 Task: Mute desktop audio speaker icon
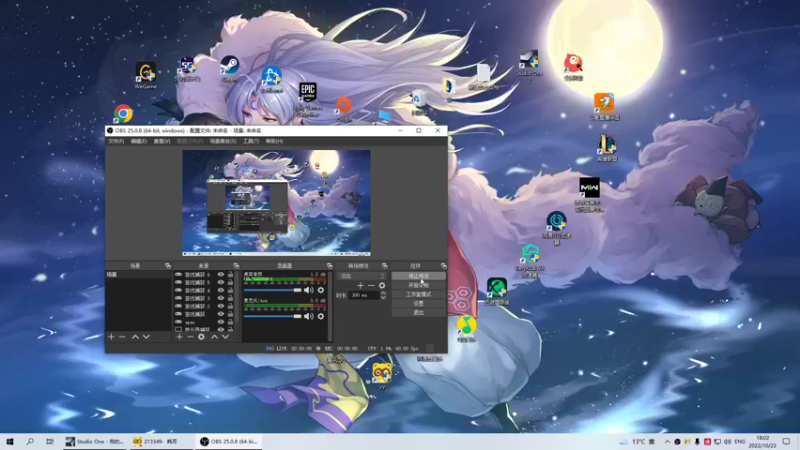[308, 290]
